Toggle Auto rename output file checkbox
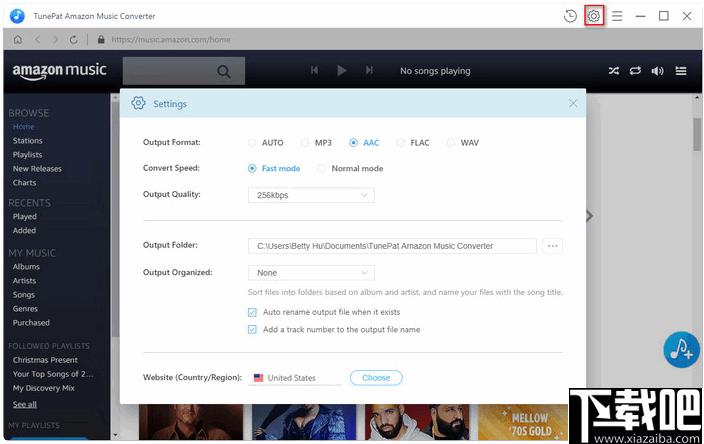704x444 pixels. tap(252, 312)
